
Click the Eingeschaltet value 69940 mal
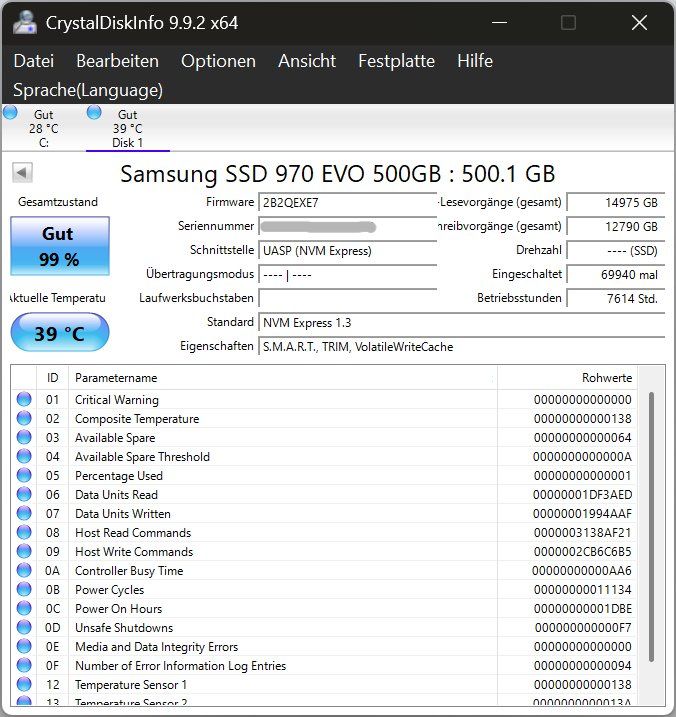[616, 275]
